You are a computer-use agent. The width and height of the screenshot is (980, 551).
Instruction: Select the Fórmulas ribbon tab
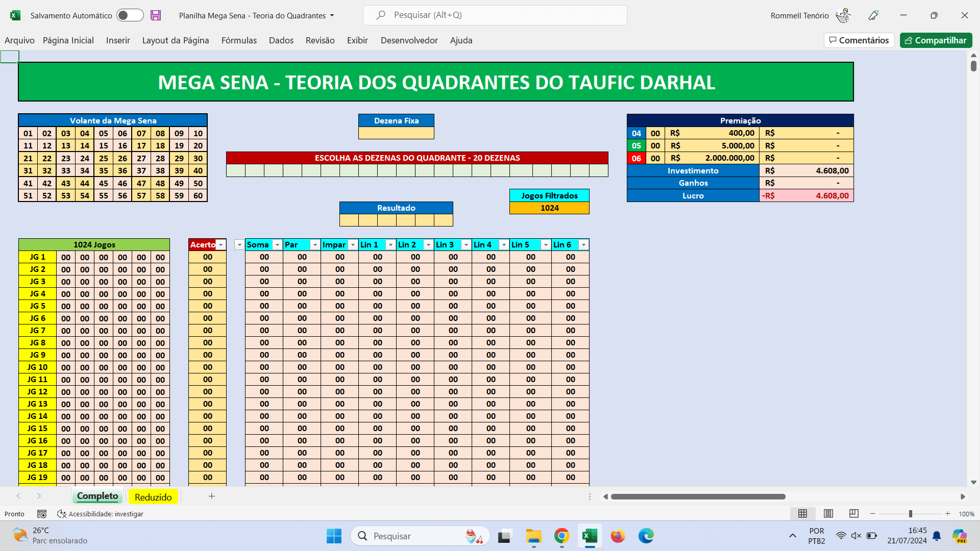click(x=239, y=40)
